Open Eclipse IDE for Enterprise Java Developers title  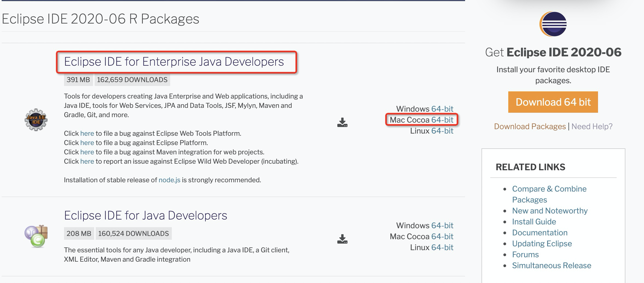pos(174,62)
